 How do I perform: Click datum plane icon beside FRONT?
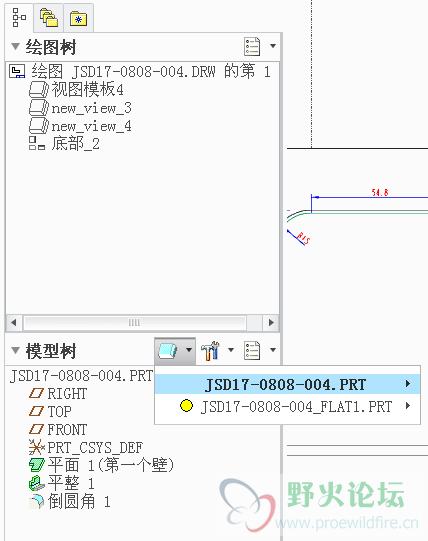(x=36, y=429)
